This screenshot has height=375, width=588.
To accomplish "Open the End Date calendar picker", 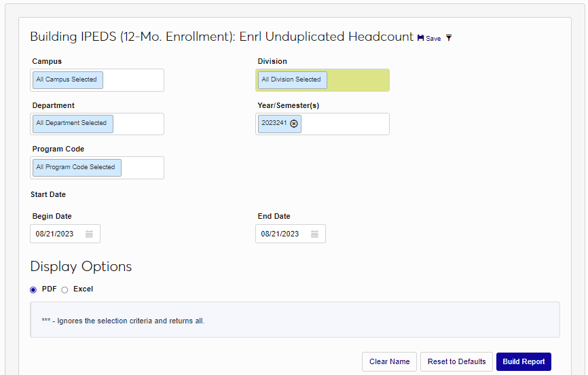I will [315, 234].
